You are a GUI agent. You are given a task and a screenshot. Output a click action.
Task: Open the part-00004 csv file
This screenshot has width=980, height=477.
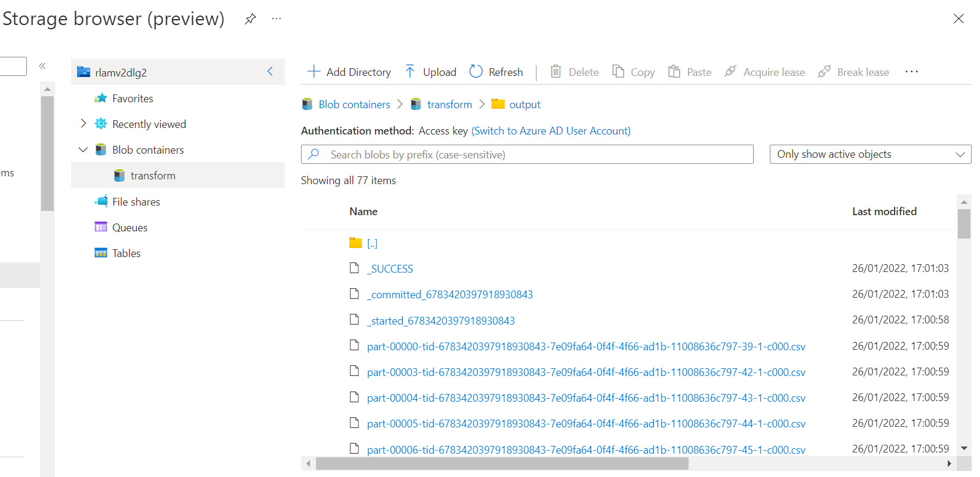(x=586, y=398)
